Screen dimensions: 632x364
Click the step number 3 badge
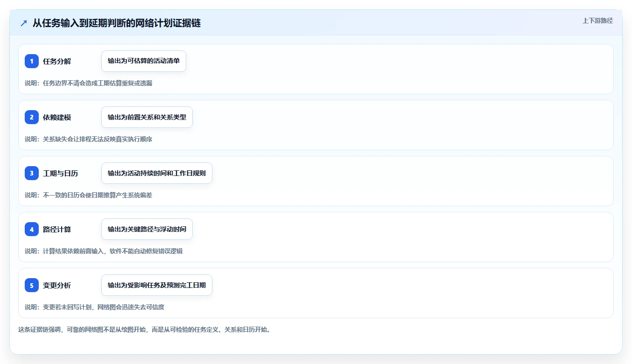tap(32, 173)
